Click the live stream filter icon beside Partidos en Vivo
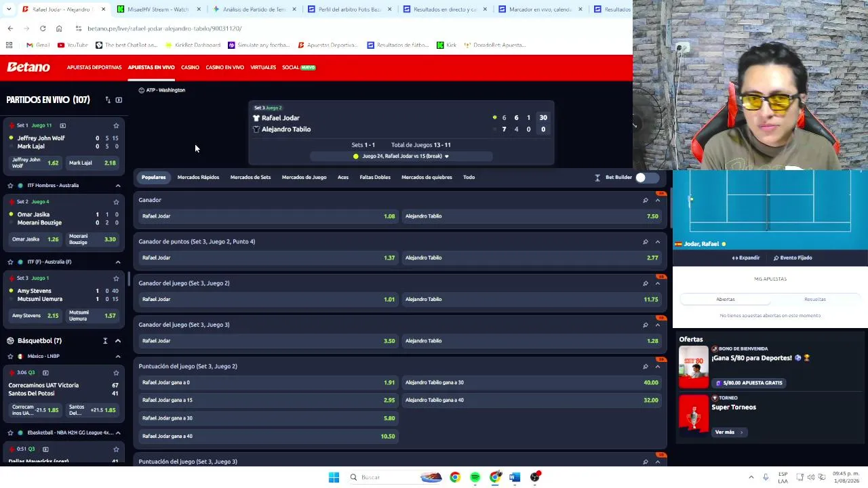This screenshot has width=868, height=488. point(119,100)
